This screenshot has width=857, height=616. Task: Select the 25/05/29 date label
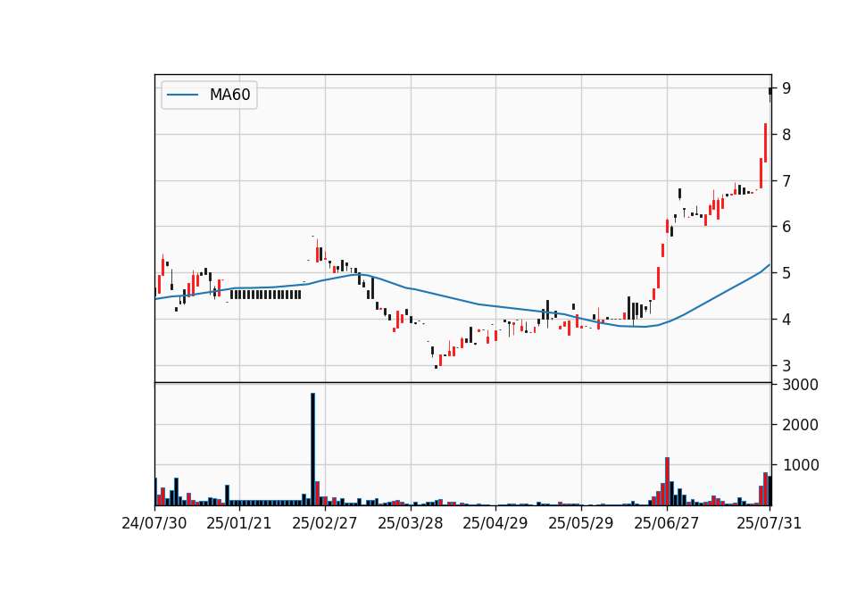coord(581,523)
